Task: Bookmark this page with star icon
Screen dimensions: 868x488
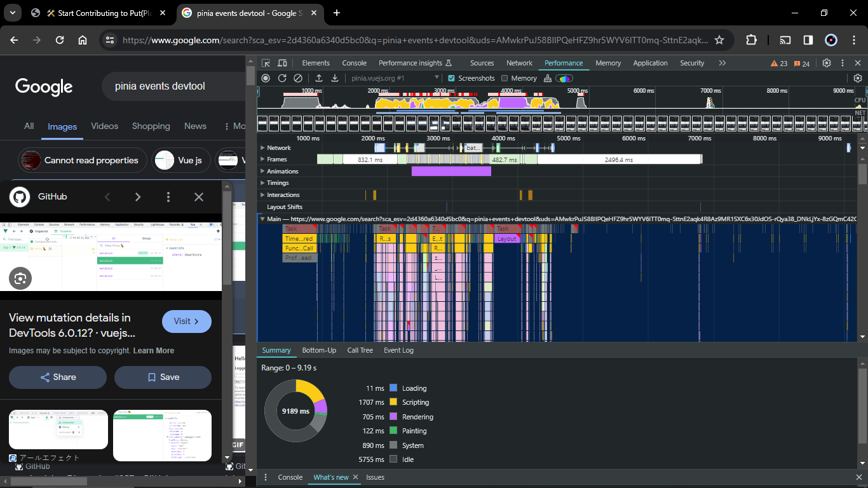Action: click(719, 40)
